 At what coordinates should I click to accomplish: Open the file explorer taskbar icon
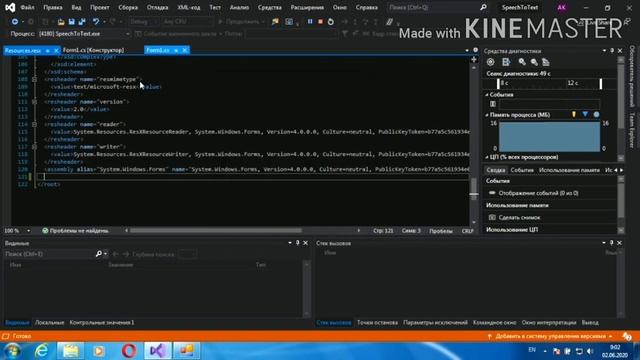70,351
